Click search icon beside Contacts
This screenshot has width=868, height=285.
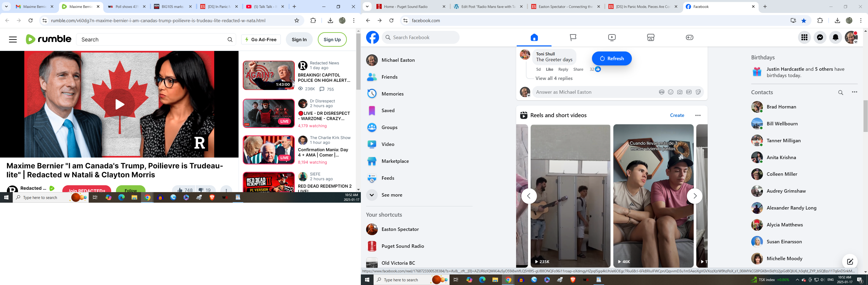coord(840,93)
